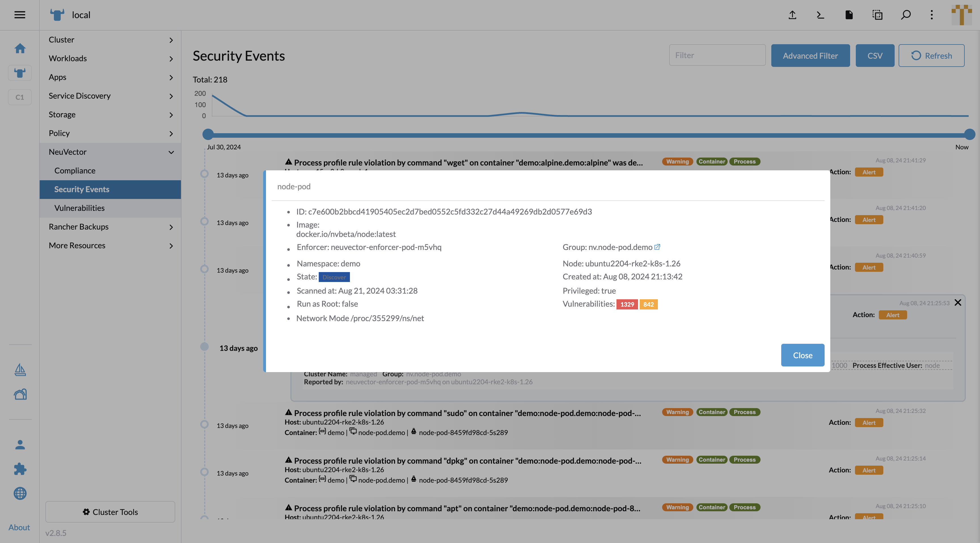Viewport: 980px width, 543px height.
Task: Click the globe/network icon in left dock
Action: point(19,493)
